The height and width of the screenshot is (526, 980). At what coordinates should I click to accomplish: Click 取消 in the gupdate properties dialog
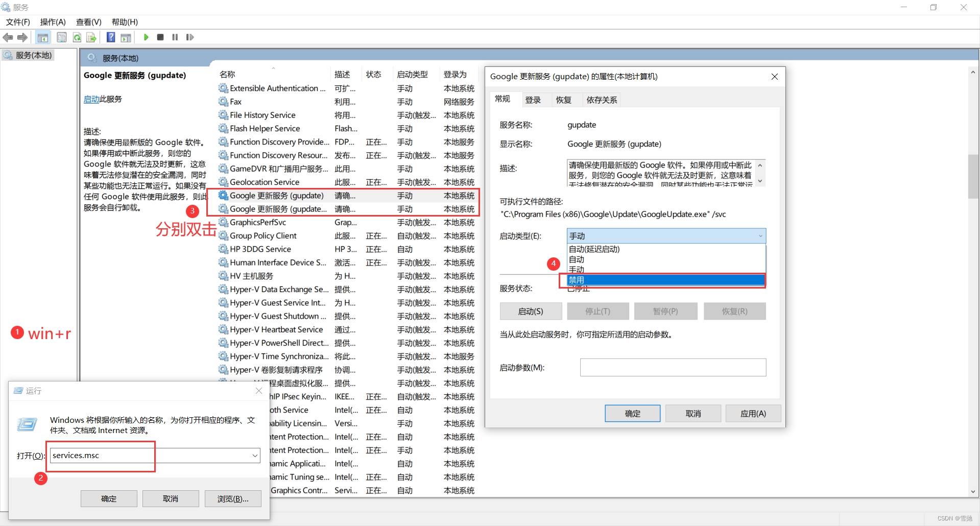coord(693,414)
